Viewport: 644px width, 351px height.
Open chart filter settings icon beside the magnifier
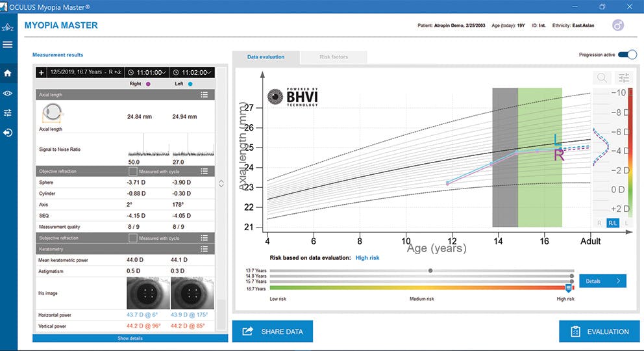(x=623, y=78)
